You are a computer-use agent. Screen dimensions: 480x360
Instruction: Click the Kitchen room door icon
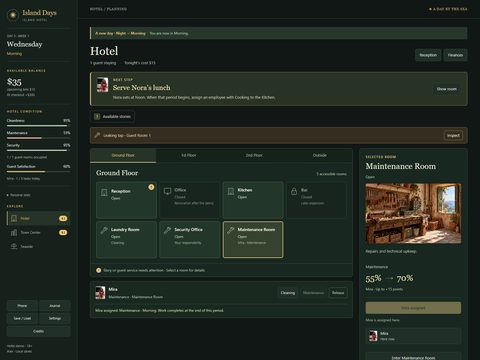click(231, 191)
